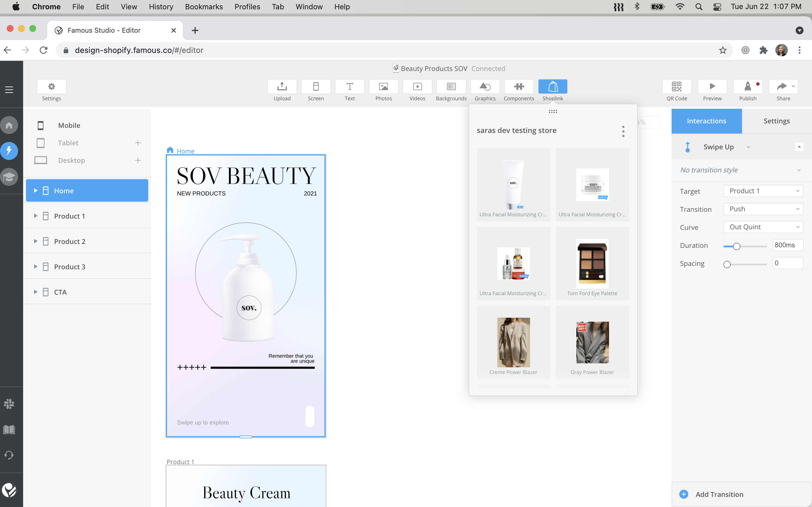
Task: Switch to the Settings tab
Action: [776, 121]
